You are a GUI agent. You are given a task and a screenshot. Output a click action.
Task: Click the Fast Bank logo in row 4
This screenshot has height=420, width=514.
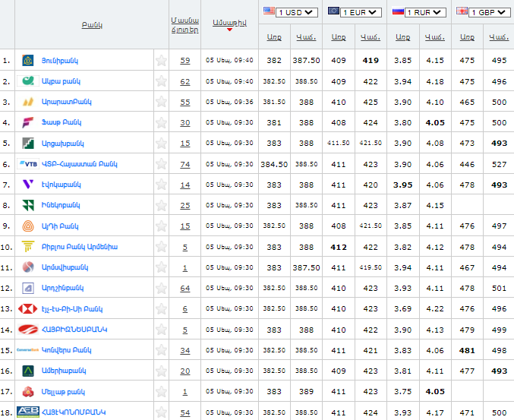click(x=28, y=122)
